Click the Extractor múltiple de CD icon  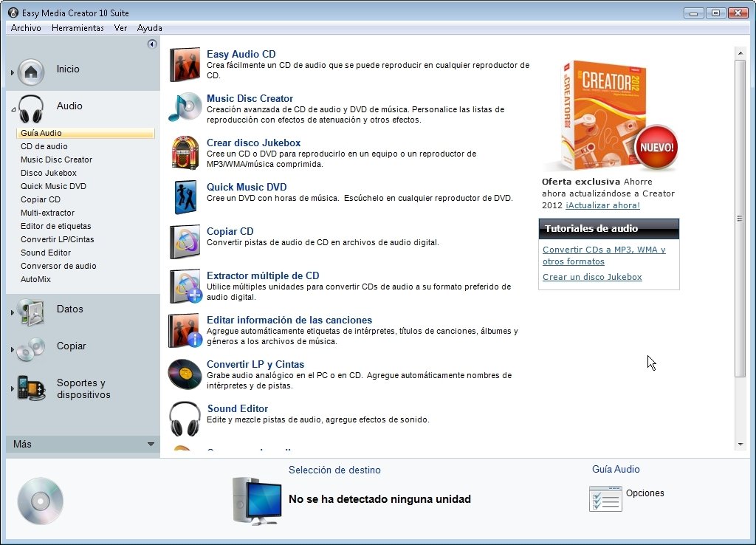point(185,286)
